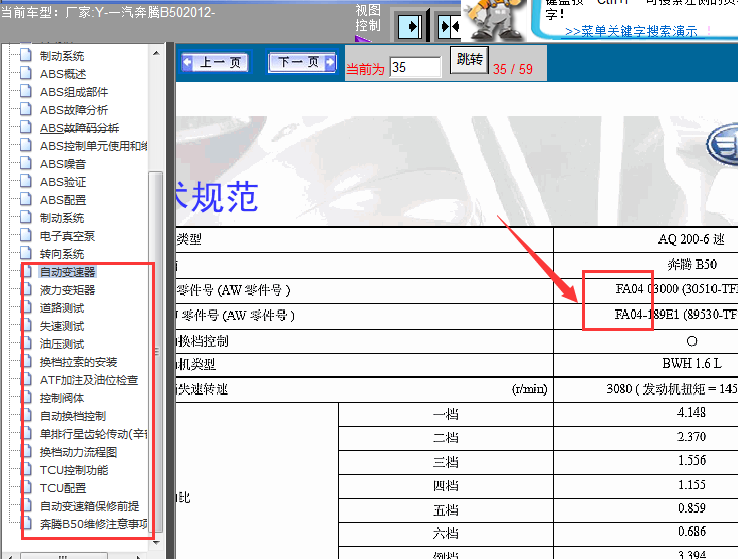Click the page icon beside 液力变矩器
The height and width of the screenshot is (559, 738).
click(x=28, y=289)
